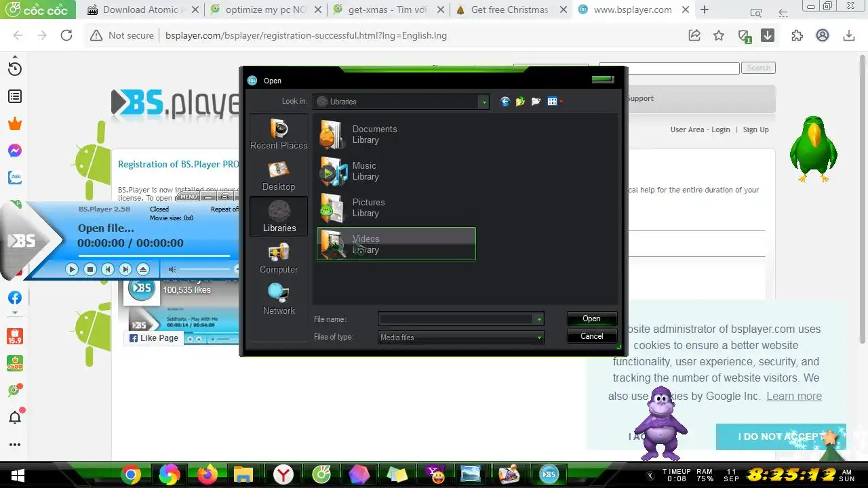Open the extensions puzzle icon
Screen dimensions: 868x488
797,35
